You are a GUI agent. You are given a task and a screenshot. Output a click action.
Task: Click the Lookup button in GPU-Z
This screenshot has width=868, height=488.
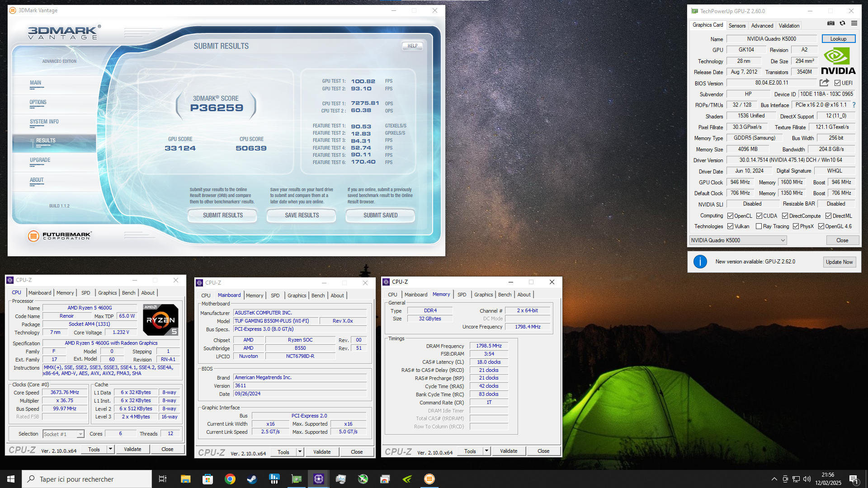838,39
